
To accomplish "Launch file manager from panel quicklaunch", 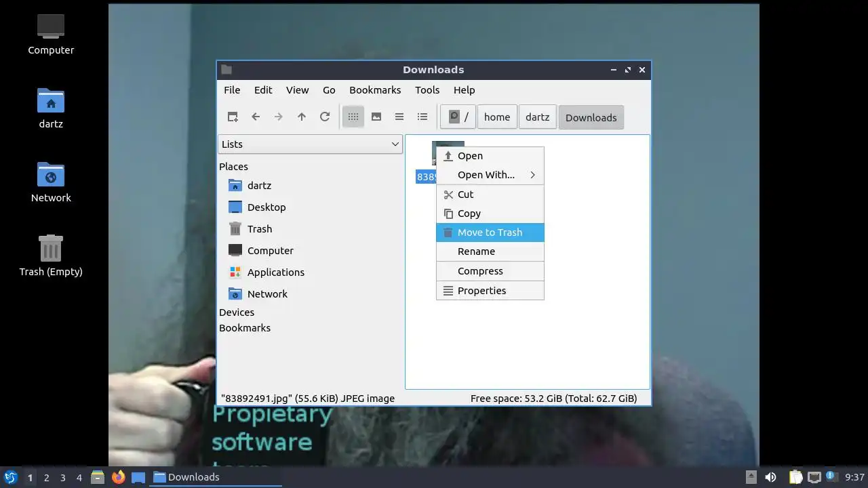I will click(98, 477).
